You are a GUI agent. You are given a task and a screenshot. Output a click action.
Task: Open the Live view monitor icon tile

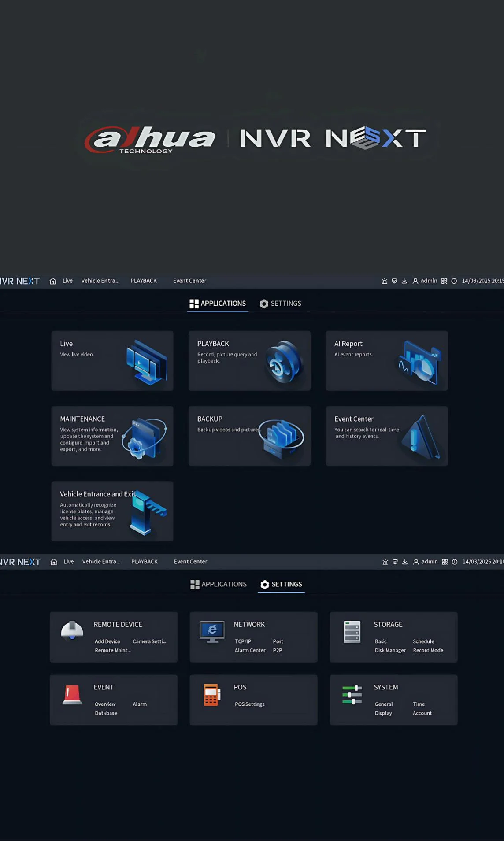coord(146,362)
